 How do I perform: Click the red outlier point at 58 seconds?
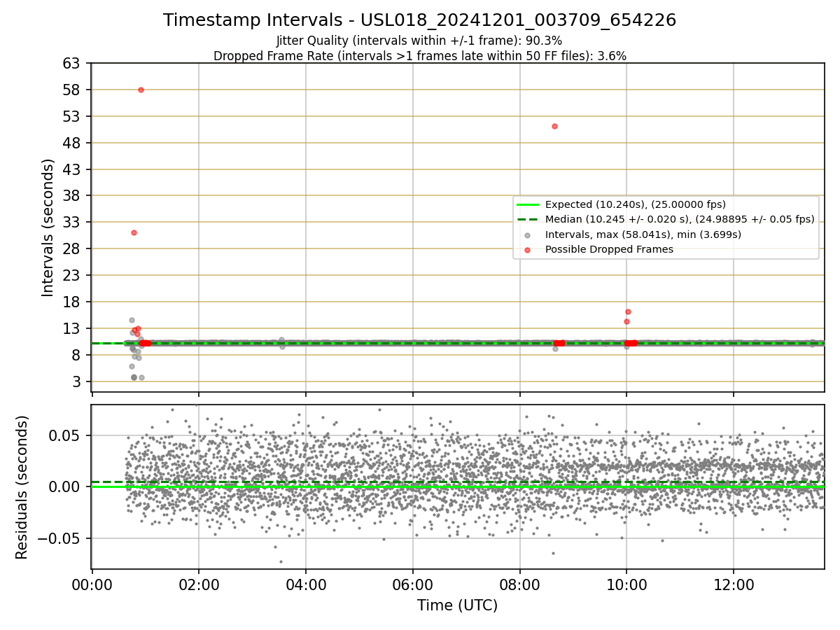tap(141, 90)
